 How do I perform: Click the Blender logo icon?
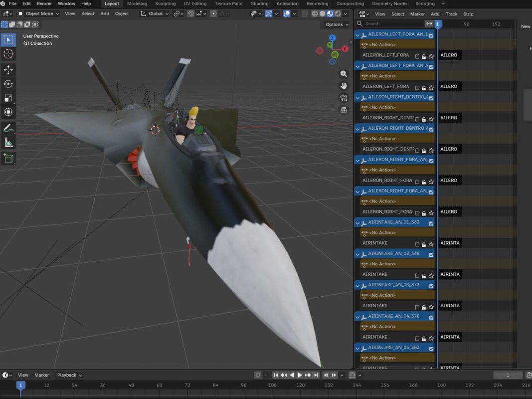[2, 3]
